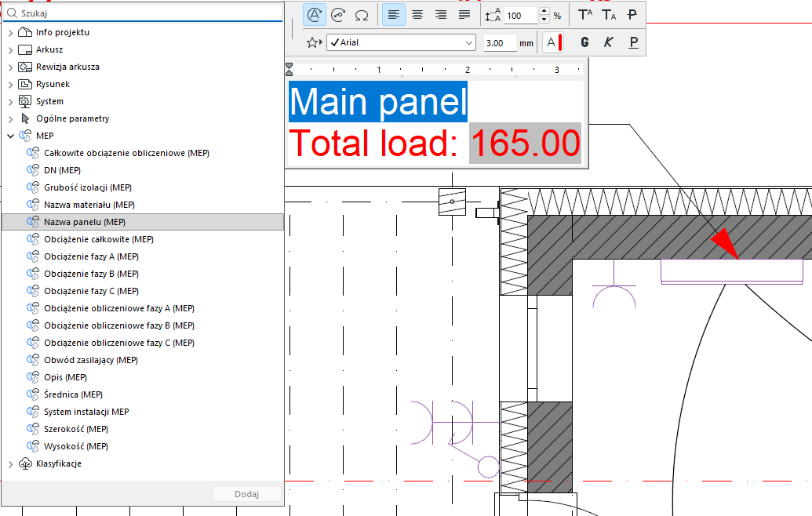812x516 pixels.
Task: Click the Szukaj search field
Action: (x=143, y=13)
